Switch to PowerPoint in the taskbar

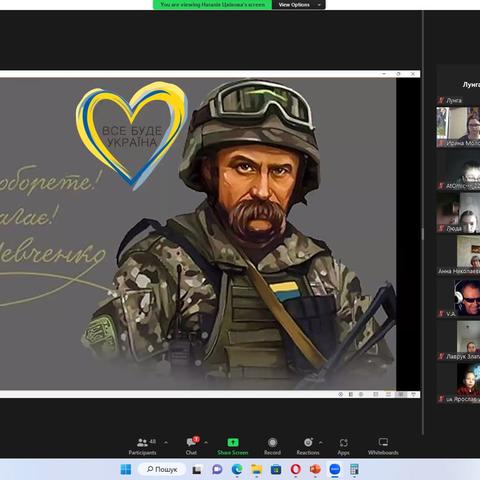click(315, 469)
